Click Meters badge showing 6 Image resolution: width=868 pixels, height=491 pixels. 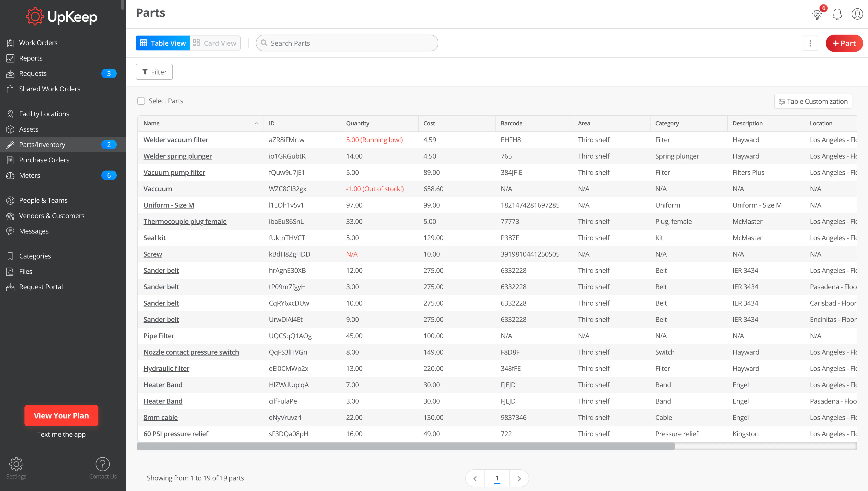coord(109,175)
